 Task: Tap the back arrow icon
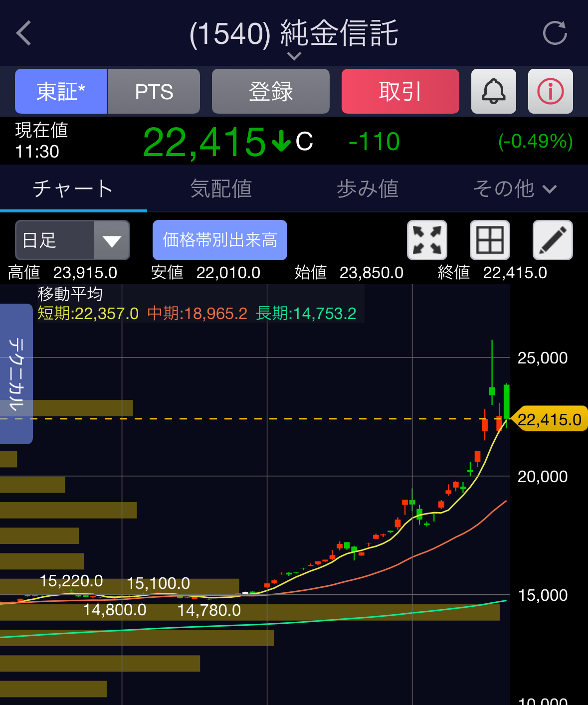tap(24, 33)
